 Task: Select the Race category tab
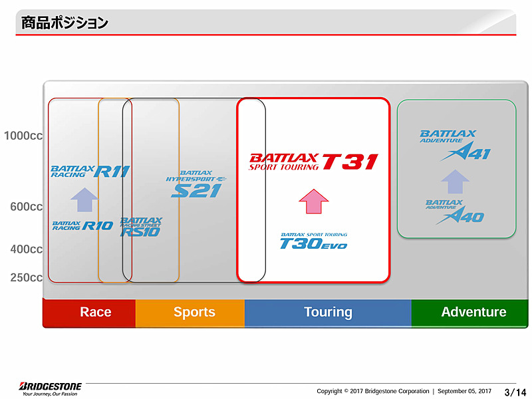(x=96, y=311)
